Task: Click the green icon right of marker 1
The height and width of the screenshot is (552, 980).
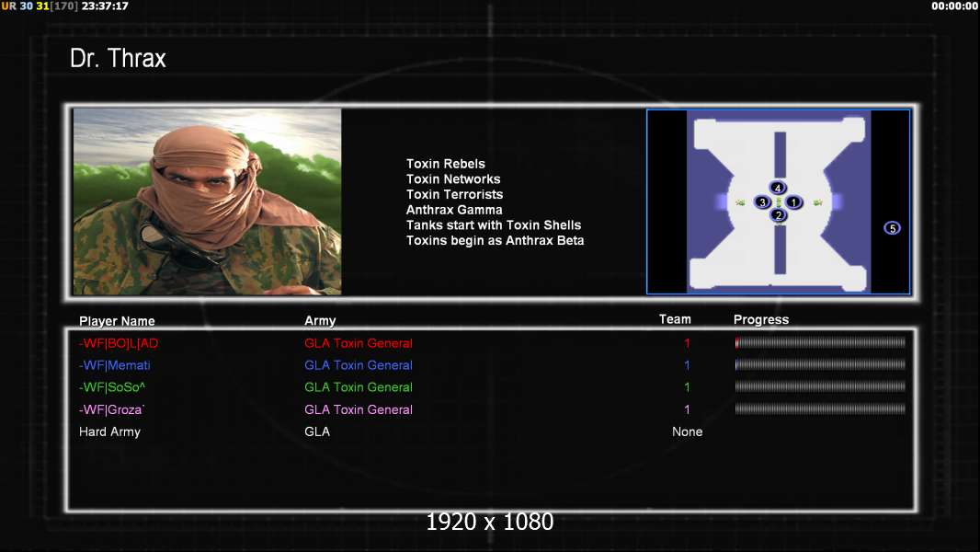Action: coord(817,202)
